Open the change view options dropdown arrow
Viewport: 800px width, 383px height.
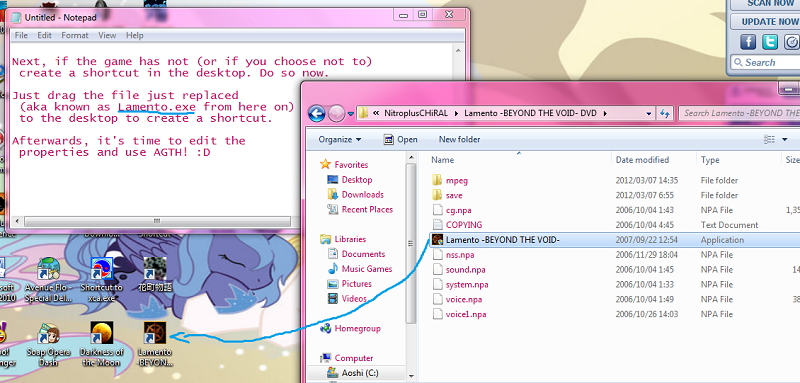tap(785, 139)
